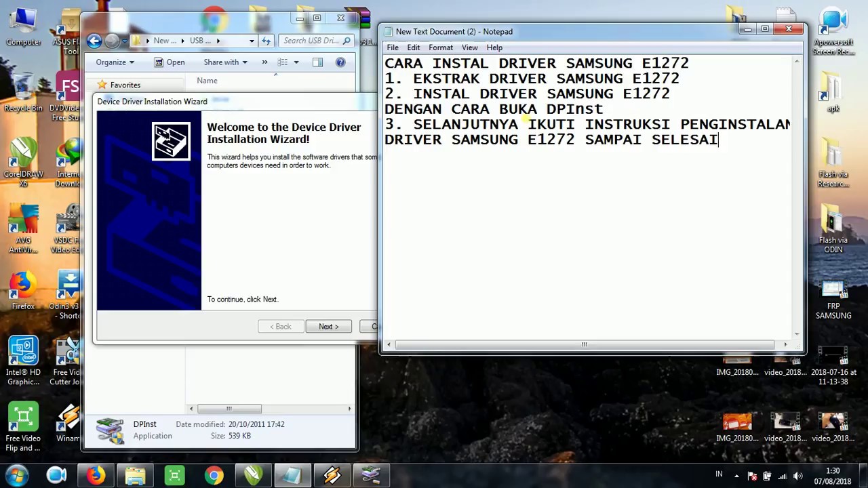This screenshot has height=488, width=868.
Task: Click the power battery tray icon
Action: [x=767, y=476]
